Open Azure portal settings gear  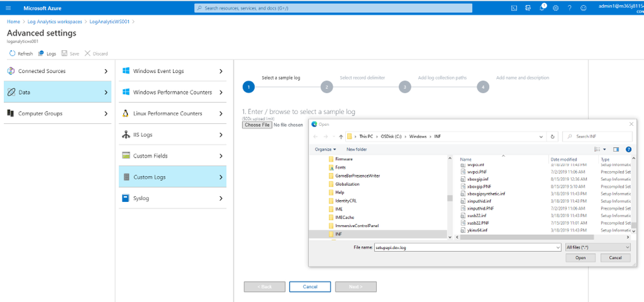[x=556, y=8]
